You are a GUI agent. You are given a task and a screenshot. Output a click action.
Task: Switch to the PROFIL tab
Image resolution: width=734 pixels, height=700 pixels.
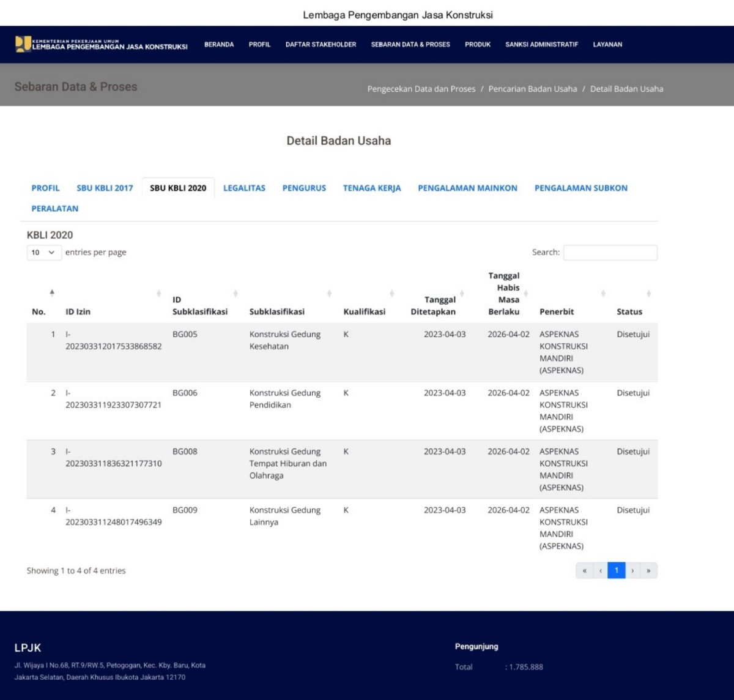point(45,188)
